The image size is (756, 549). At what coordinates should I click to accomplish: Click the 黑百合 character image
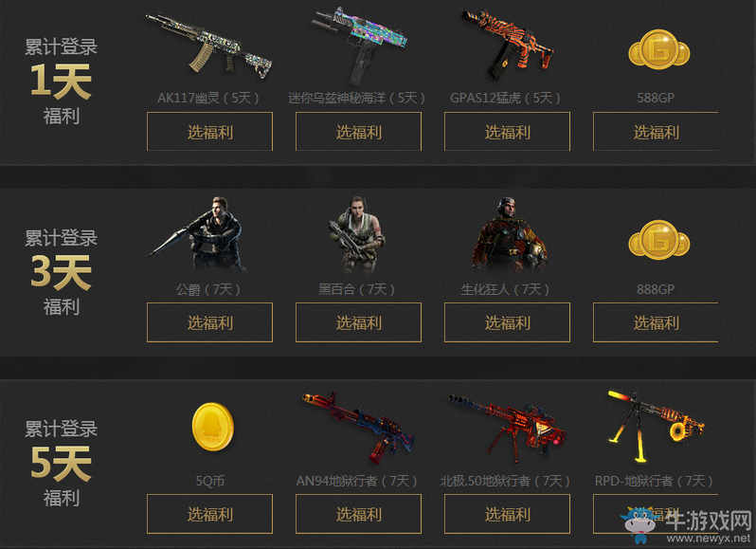click(x=357, y=235)
